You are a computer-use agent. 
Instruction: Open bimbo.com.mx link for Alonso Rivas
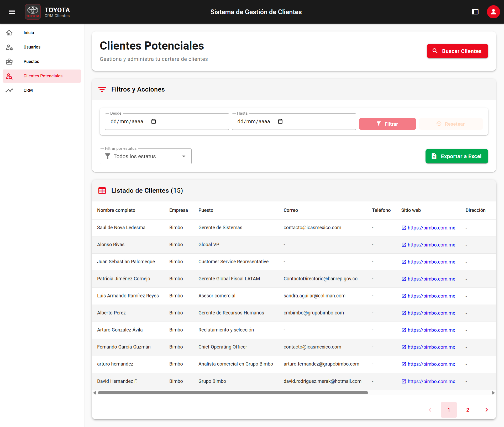tap(431, 245)
